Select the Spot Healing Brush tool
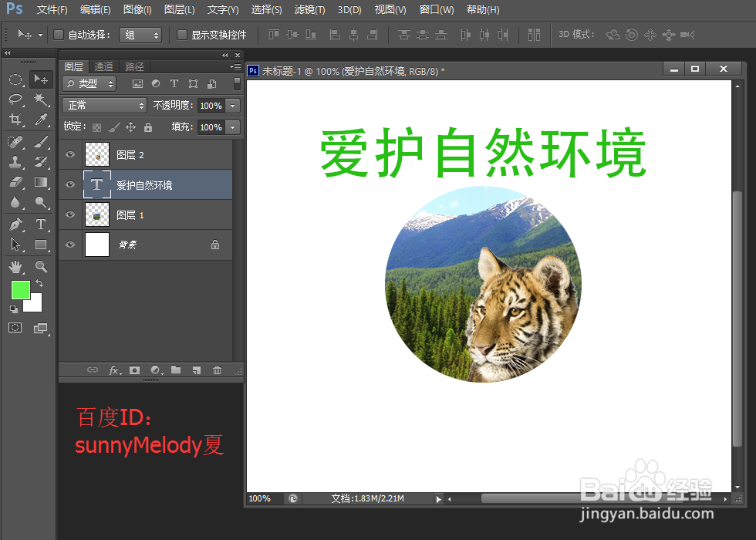The width and height of the screenshot is (756, 540). coord(15,142)
